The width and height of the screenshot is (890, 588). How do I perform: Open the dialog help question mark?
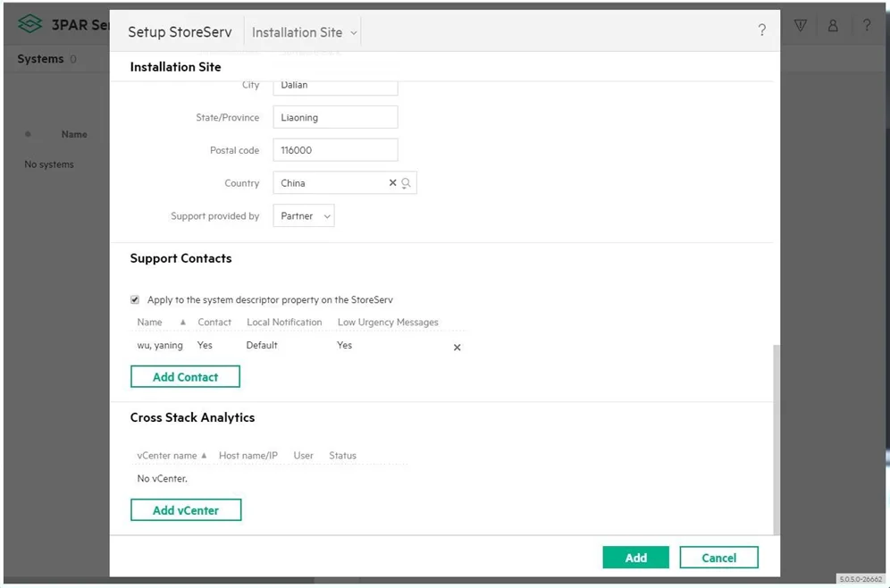(x=761, y=30)
